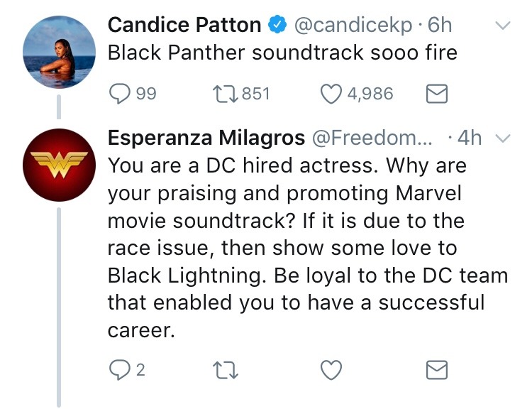Reply to Candice Patton's tweet
532x409 pixels.
pyautogui.click(x=119, y=93)
